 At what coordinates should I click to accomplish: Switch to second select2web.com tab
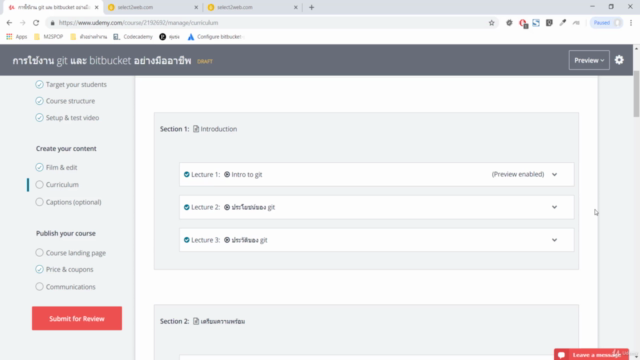(252, 7)
